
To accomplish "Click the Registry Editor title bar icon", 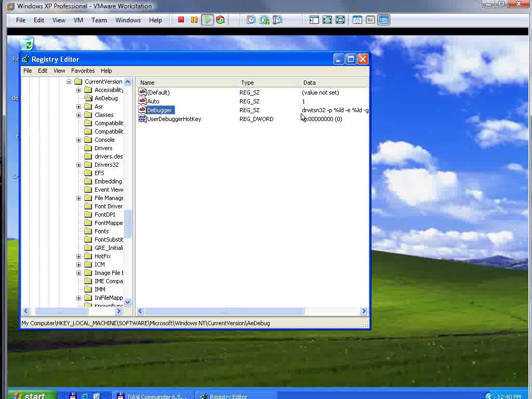I will click(25, 59).
